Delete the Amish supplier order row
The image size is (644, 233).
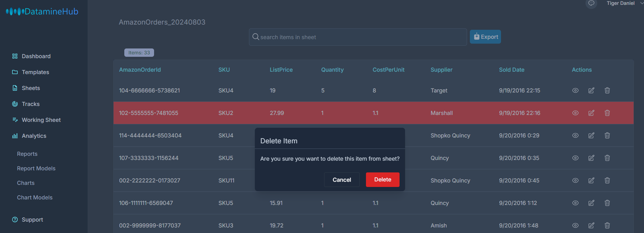607,225
